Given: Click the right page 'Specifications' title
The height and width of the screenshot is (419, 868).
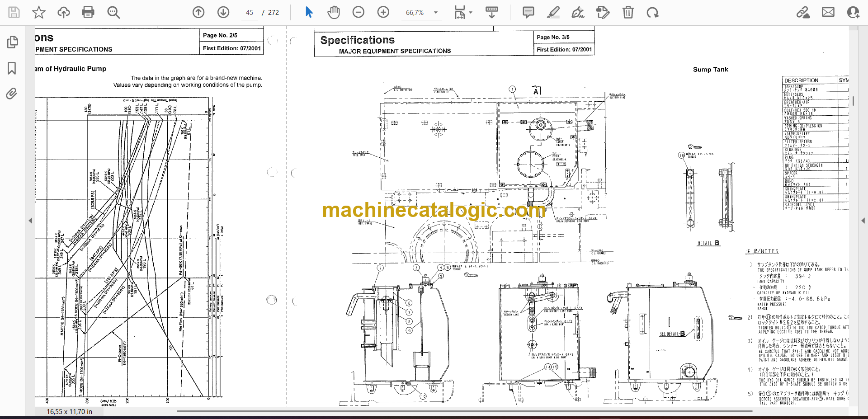Looking at the screenshot, I should pyautogui.click(x=357, y=40).
